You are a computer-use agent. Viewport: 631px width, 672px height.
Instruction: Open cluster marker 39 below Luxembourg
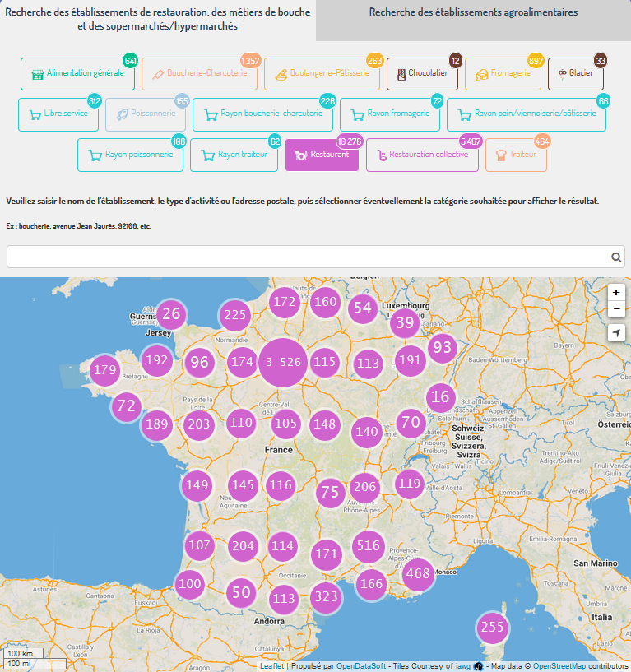[x=405, y=322]
